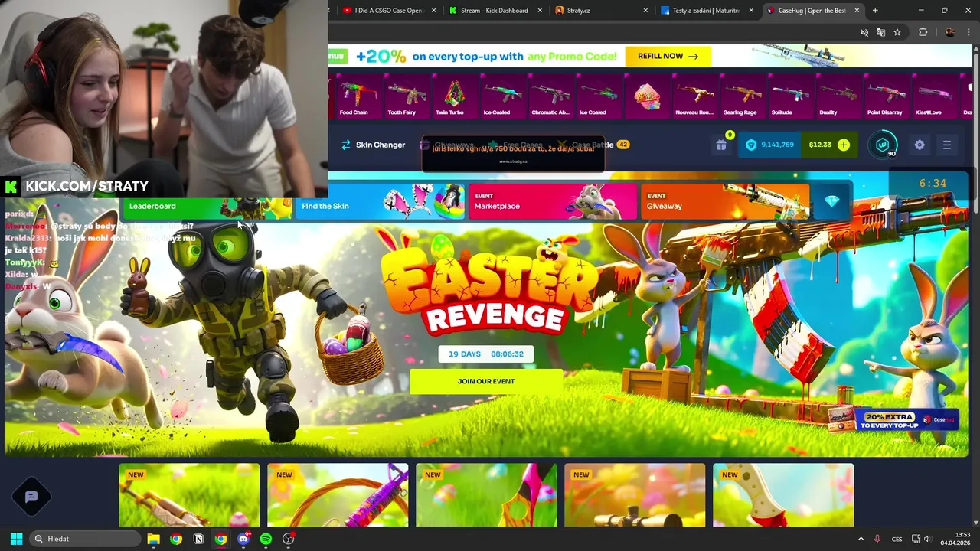This screenshot has height=551, width=980.
Task: Open the CES language switcher
Action: (897, 539)
